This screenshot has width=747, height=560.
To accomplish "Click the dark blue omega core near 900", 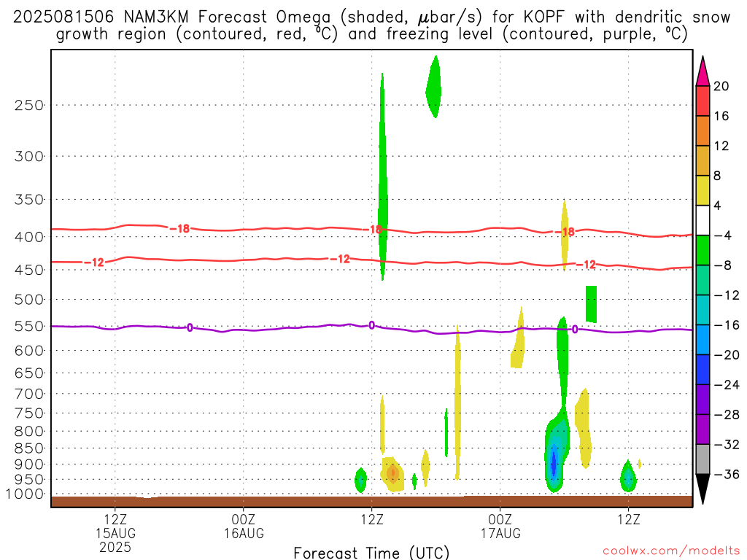I will tap(554, 462).
